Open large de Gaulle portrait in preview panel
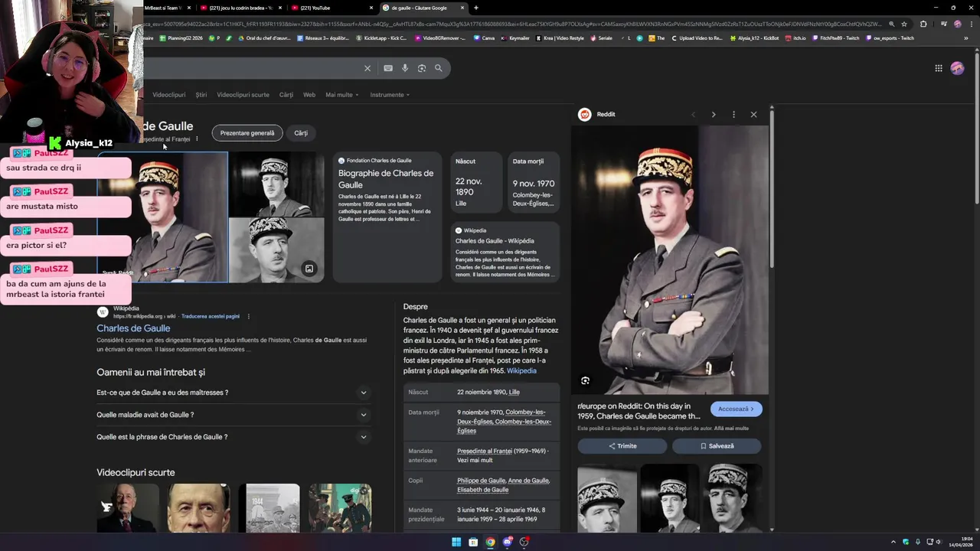Viewport: 980px width, 551px height. 670,260
